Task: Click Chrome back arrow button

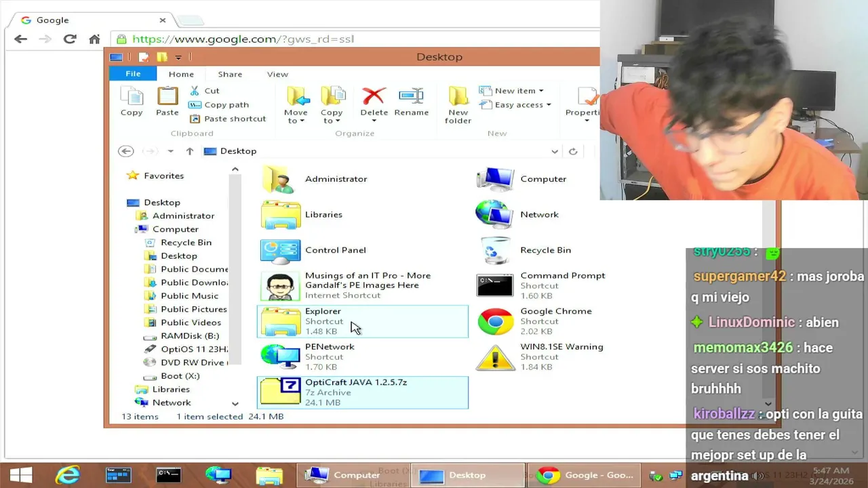Action: click(20, 39)
